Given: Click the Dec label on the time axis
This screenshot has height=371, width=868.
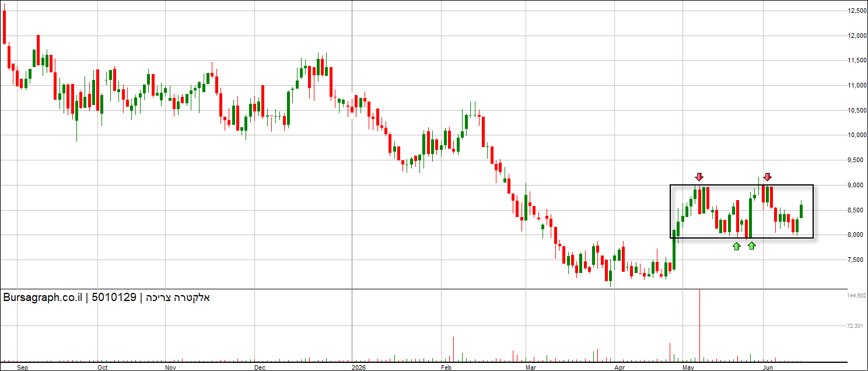Looking at the screenshot, I should click(x=260, y=368).
